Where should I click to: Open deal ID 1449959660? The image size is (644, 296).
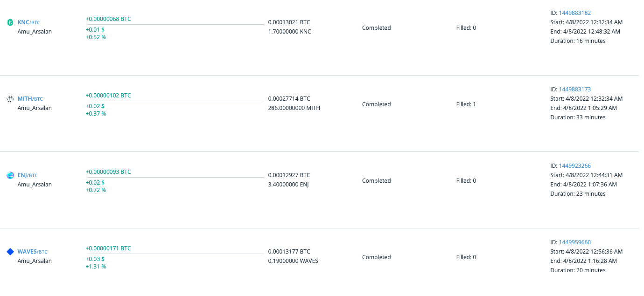click(x=575, y=242)
